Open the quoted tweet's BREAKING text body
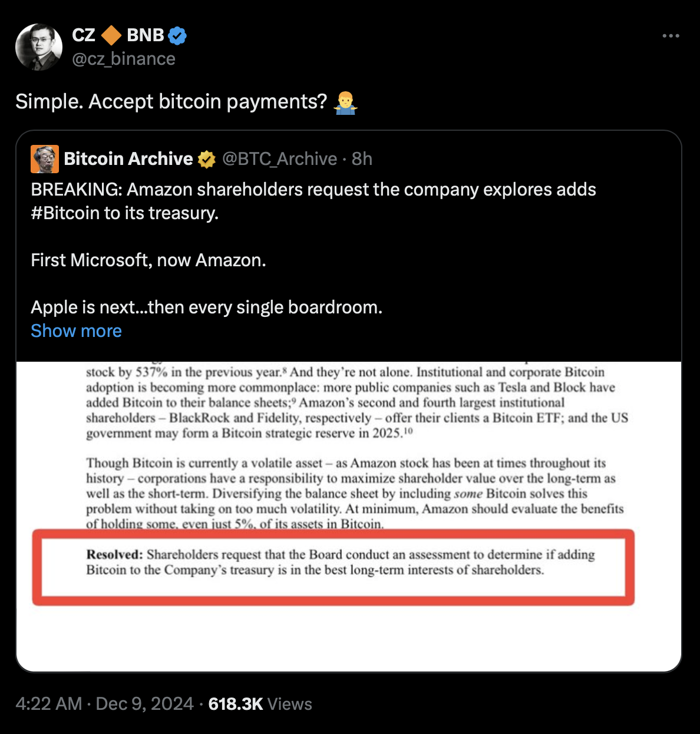This screenshot has height=734, width=700. (x=313, y=190)
